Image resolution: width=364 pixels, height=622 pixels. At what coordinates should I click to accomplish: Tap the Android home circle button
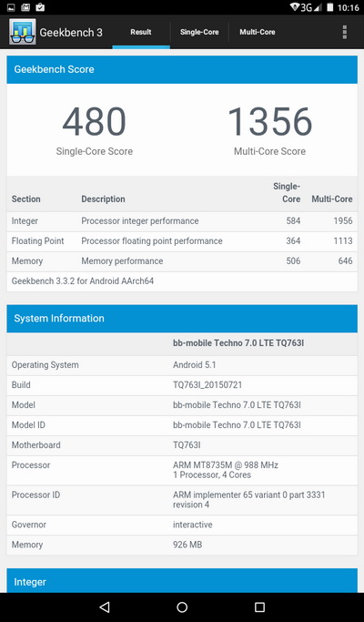[182, 607]
